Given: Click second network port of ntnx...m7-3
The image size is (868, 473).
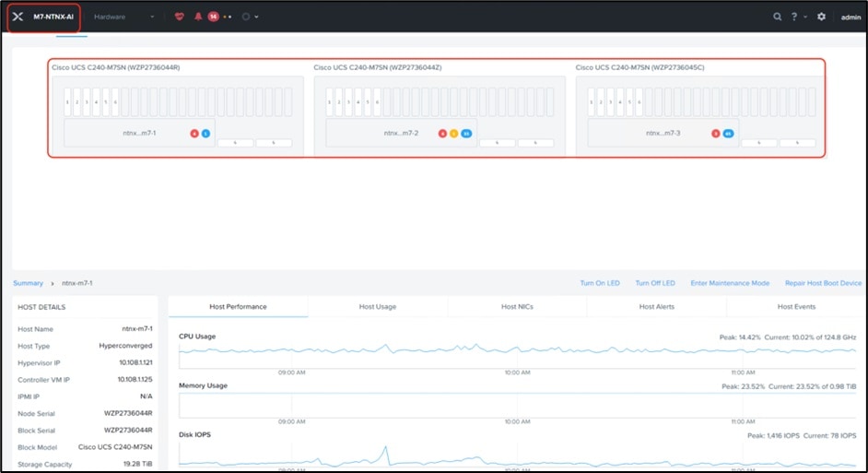Looking at the screenshot, I should [797, 143].
